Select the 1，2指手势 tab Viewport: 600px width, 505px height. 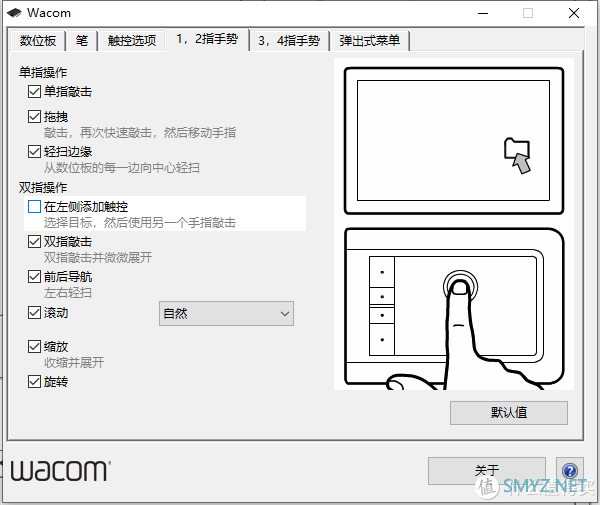click(x=207, y=39)
